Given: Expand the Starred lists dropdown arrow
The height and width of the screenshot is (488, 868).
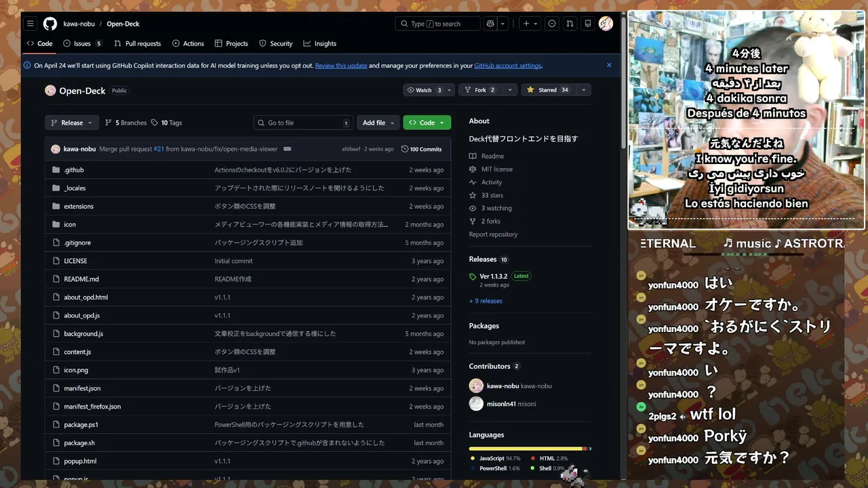Looking at the screenshot, I should [583, 90].
